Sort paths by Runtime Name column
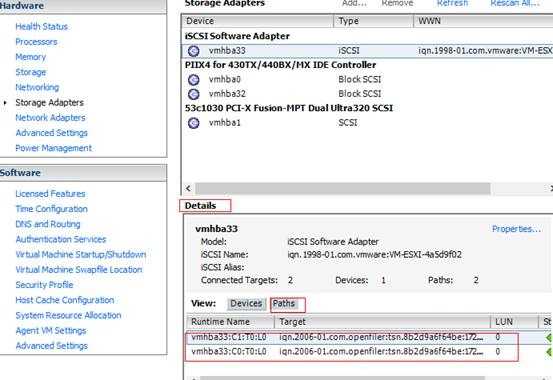553x380 pixels. (231, 322)
